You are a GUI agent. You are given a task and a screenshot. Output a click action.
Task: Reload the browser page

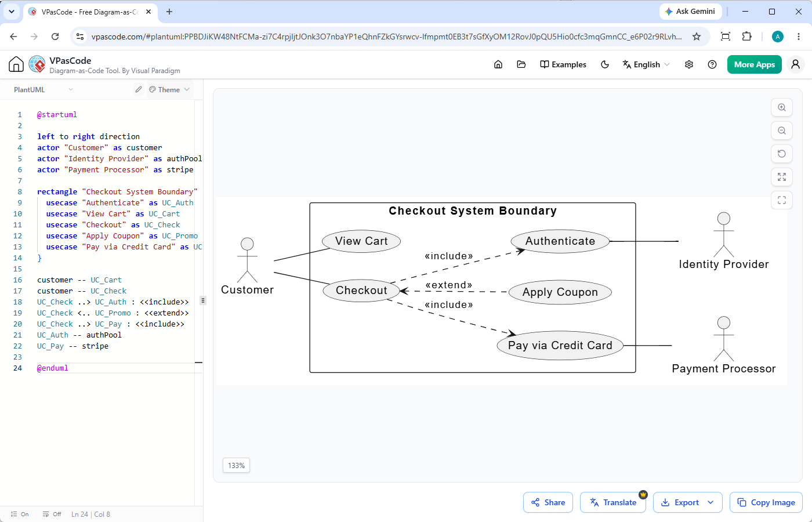coord(55,37)
